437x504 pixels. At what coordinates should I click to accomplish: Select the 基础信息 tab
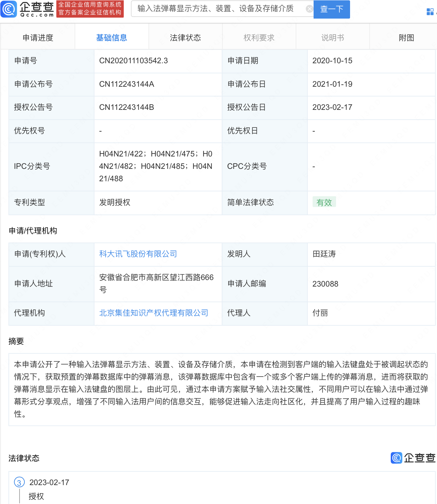112,37
